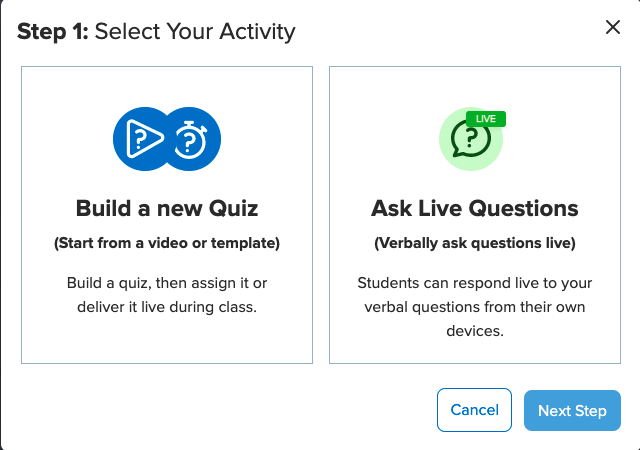Click 'Verbally ask questions live' subtitle
The width and height of the screenshot is (640, 450).
(475, 243)
